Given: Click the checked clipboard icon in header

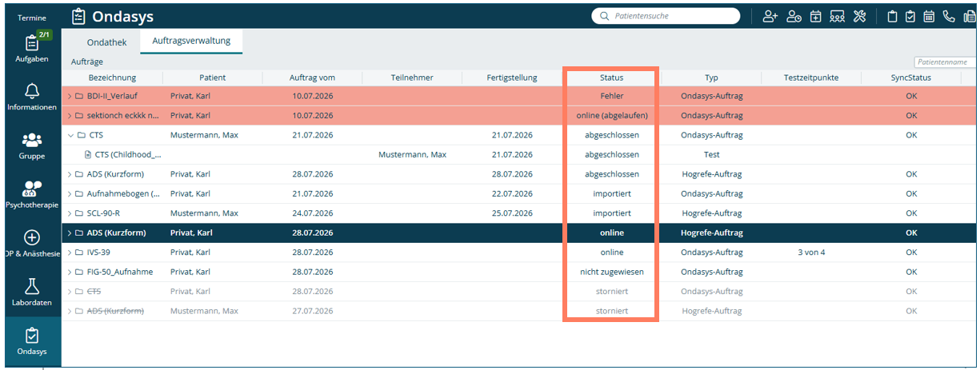Looking at the screenshot, I should coord(910,16).
